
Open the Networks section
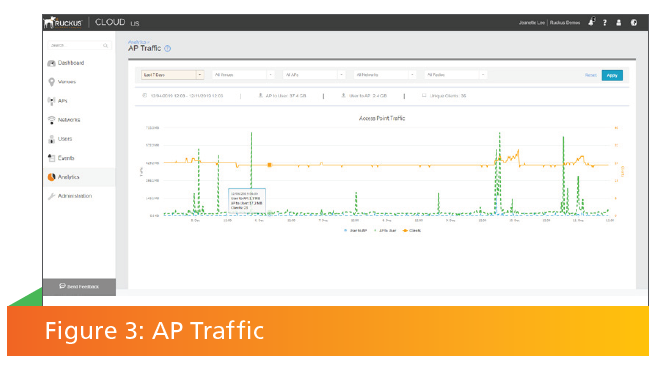point(79,120)
